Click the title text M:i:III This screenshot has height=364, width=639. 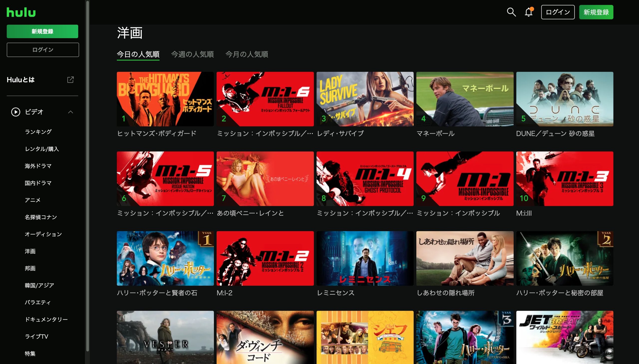(524, 213)
